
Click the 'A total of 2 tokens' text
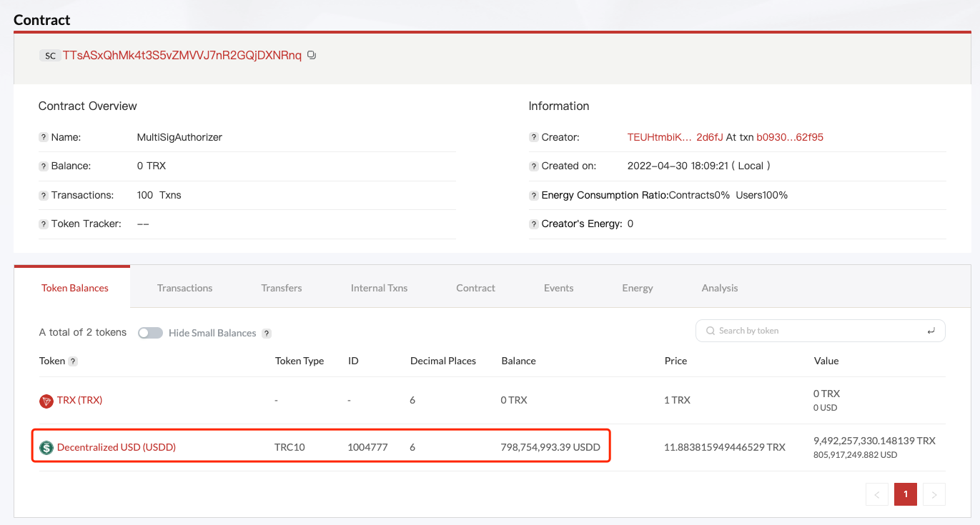(83, 332)
